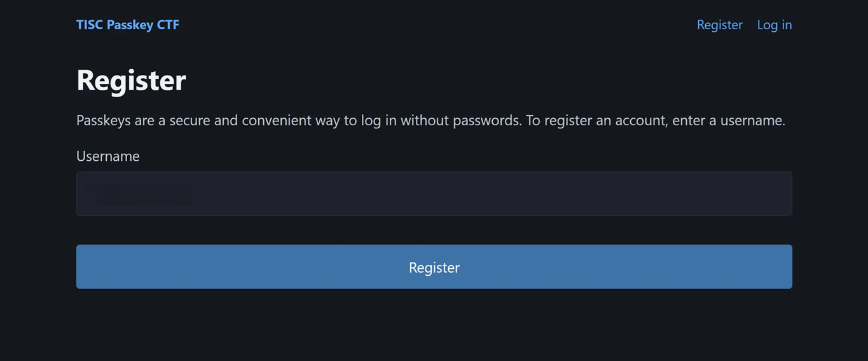Focus the Username input field
The width and height of the screenshot is (868, 361).
(x=434, y=194)
